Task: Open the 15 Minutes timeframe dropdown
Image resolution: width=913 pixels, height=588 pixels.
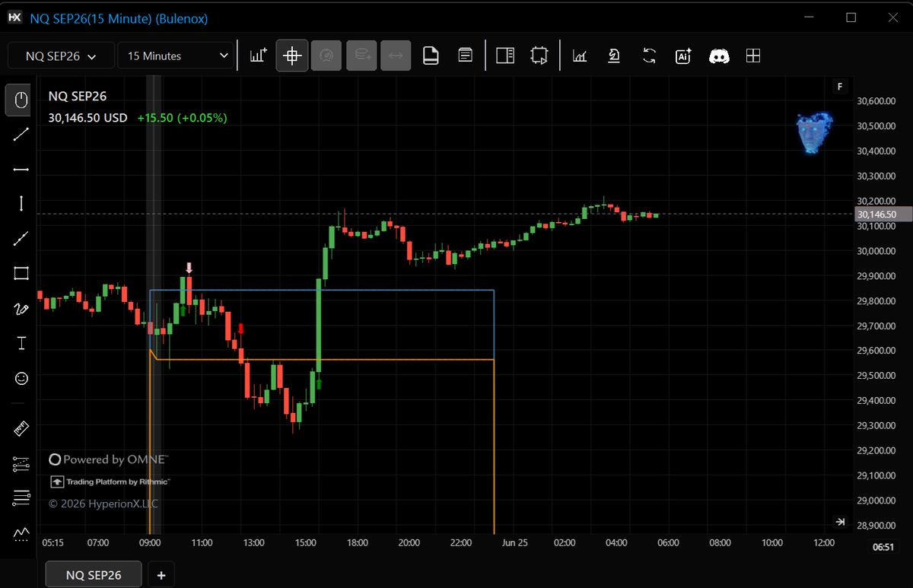Action: 176,56
